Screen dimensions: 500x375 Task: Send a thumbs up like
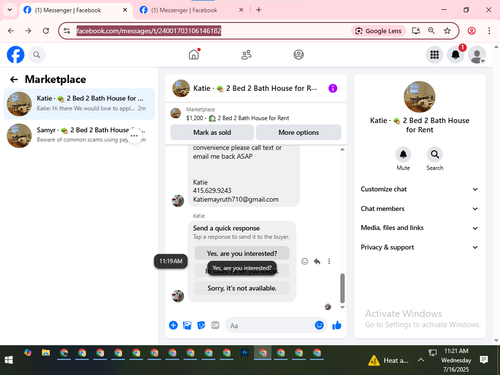click(x=337, y=325)
